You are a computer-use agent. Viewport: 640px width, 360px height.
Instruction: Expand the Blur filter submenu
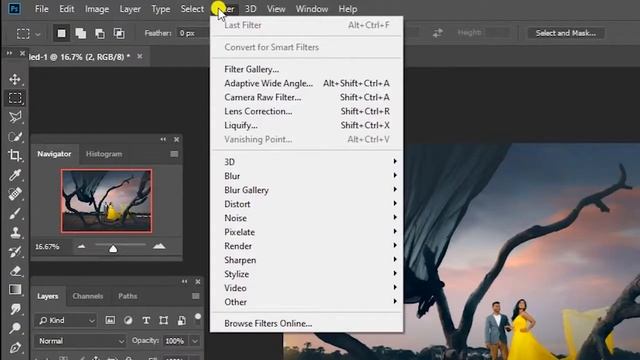[307, 176]
